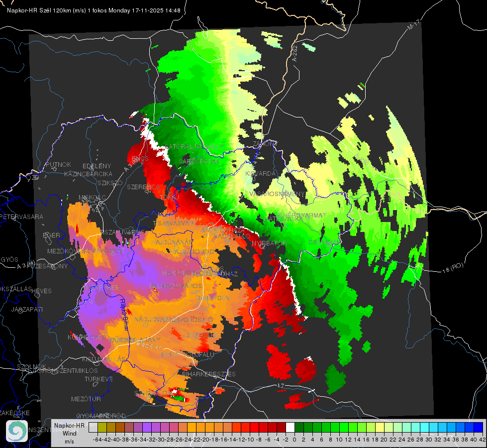Click the 'MISKOLC' city label
Screen dimensions: 487x448
click(92, 198)
